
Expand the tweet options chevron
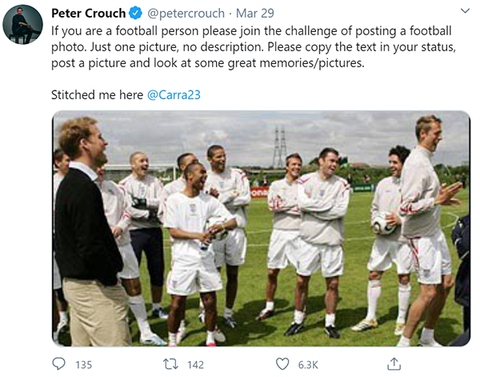[465, 11]
